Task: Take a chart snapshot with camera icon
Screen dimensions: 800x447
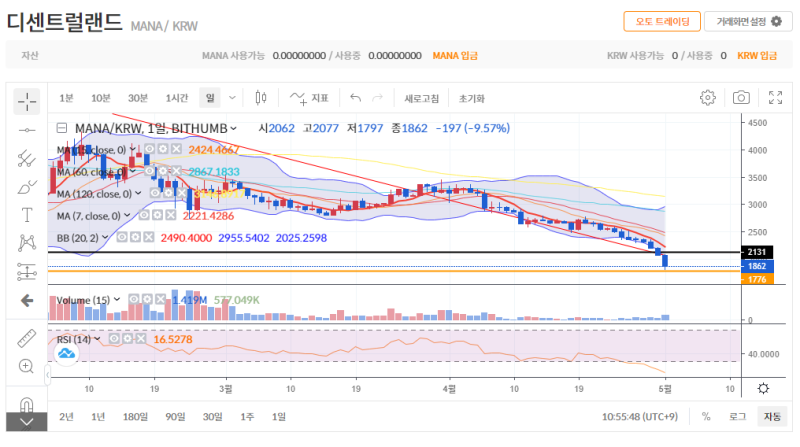Action: click(741, 97)
